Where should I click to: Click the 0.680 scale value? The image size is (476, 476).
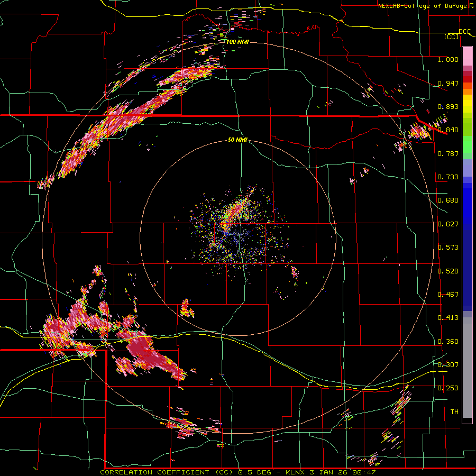pyautogui.click(x=448, y=200)
